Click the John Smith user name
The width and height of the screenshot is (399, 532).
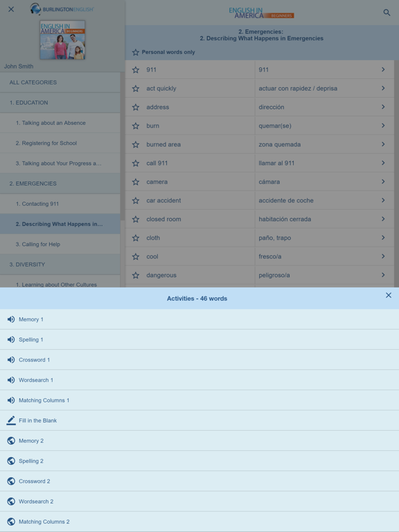click(19, 66)
